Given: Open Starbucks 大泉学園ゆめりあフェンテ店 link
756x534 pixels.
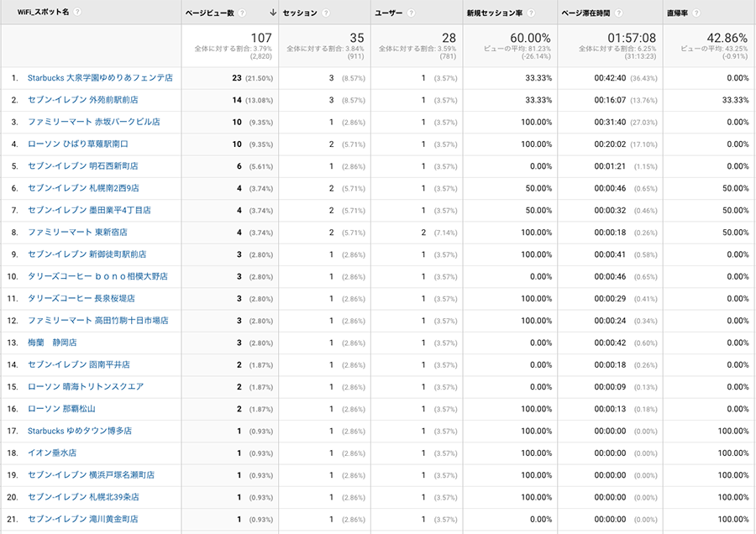Looking at the screenshot, I should [x=100, y=77].
